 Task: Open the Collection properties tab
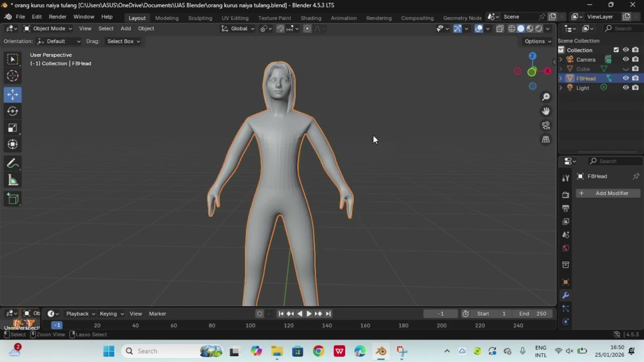[566, 264]
